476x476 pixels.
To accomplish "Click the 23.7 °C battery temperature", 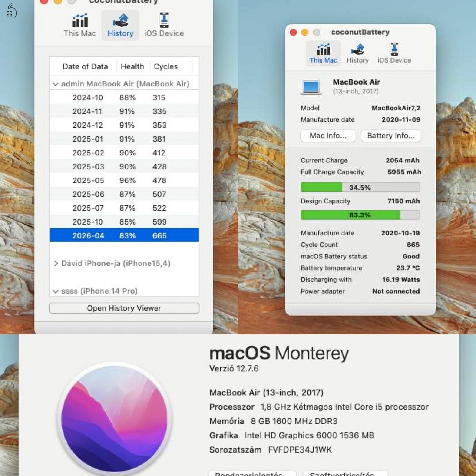I will pyautogui.click(x=408, y=268).
